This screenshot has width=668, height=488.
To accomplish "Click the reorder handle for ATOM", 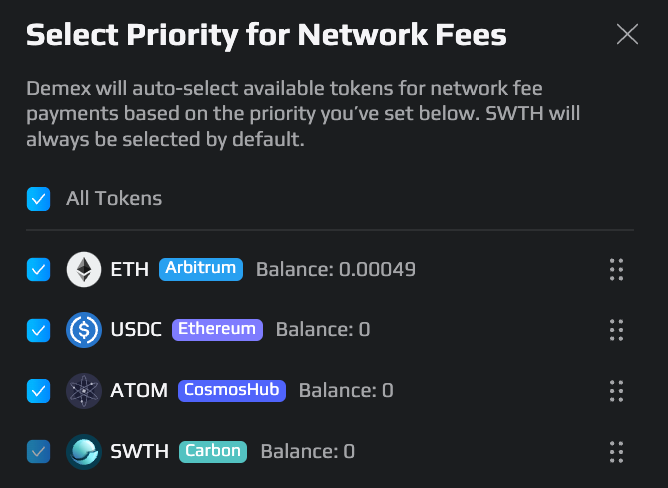I will pyautogui.click(x=616, y=391).
